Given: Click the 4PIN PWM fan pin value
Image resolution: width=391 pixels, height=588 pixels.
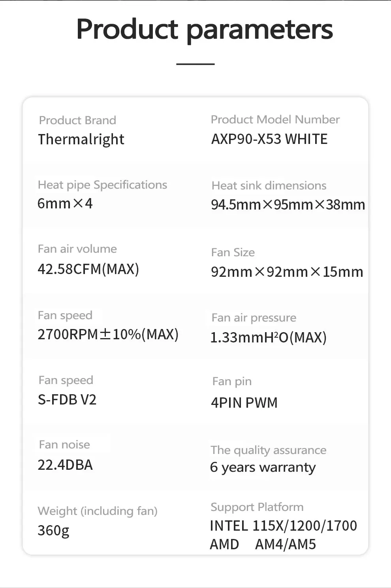Looking at the screenshot, I should coord(244,403).
